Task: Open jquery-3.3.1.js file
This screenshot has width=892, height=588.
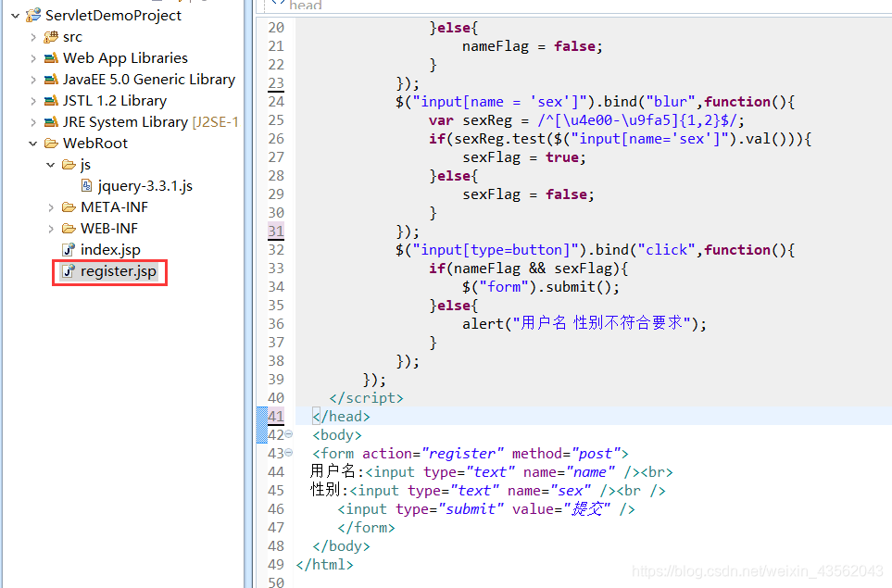Action: coord(145,186)
